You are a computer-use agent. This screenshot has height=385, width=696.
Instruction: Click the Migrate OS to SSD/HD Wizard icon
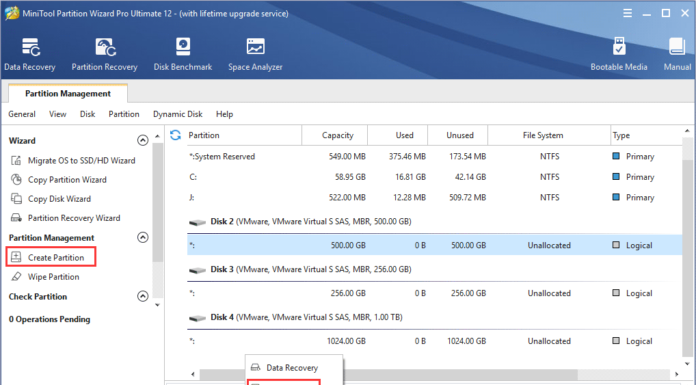tap(16, 160)
